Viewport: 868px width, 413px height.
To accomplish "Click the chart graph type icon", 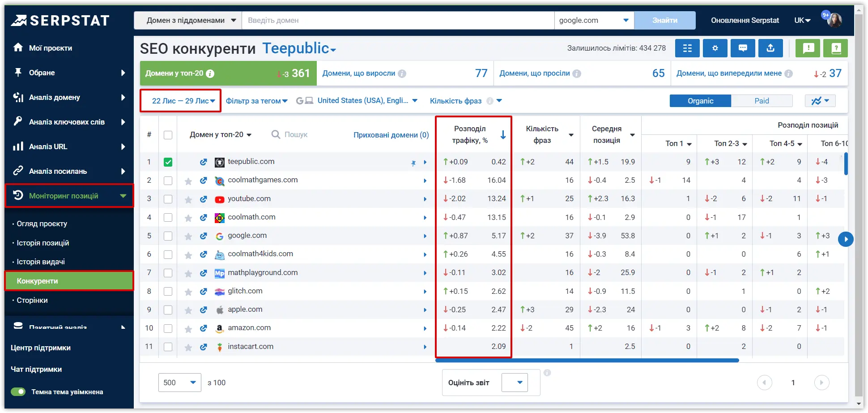I will pos(820,101).
